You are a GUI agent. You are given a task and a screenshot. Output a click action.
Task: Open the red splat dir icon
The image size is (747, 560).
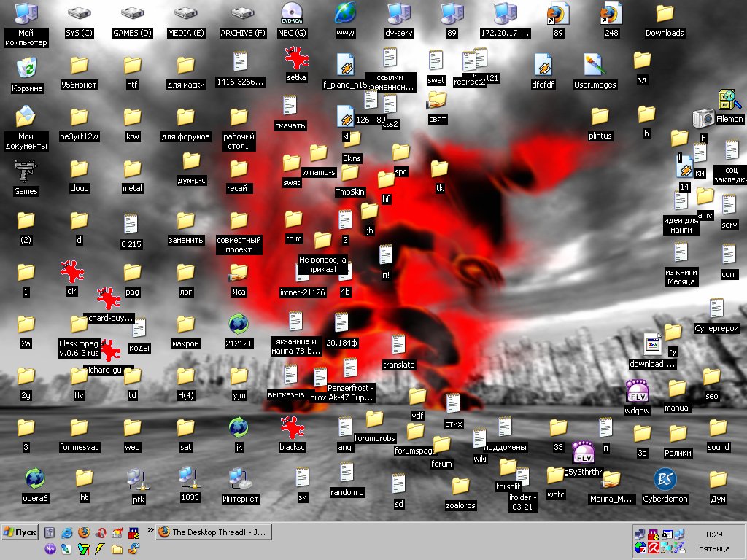[x=71, y=279]
